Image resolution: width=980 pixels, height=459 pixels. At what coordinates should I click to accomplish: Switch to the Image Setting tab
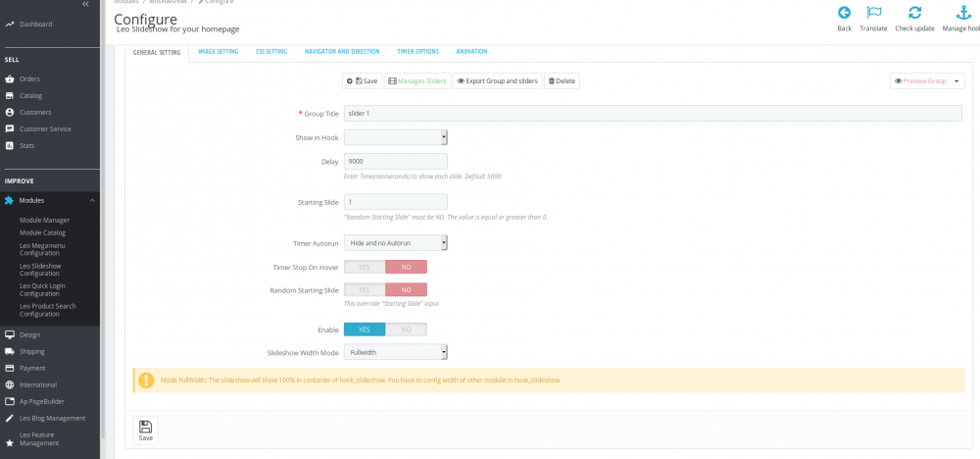[x=219, y=52]
